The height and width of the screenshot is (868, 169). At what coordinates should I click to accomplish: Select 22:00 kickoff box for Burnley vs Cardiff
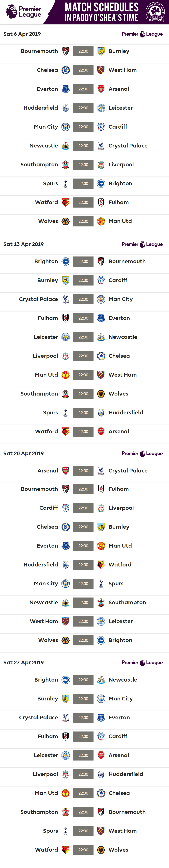point(83,280)
